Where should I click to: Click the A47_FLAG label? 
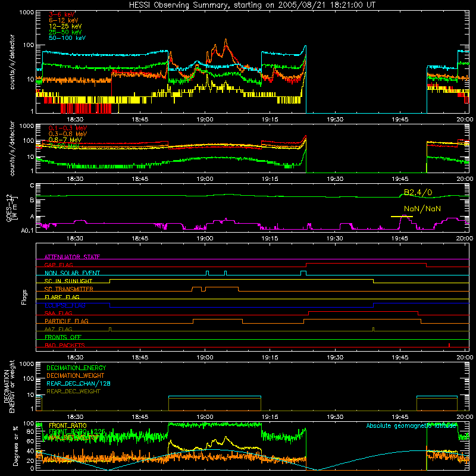[x=58, y=329]
